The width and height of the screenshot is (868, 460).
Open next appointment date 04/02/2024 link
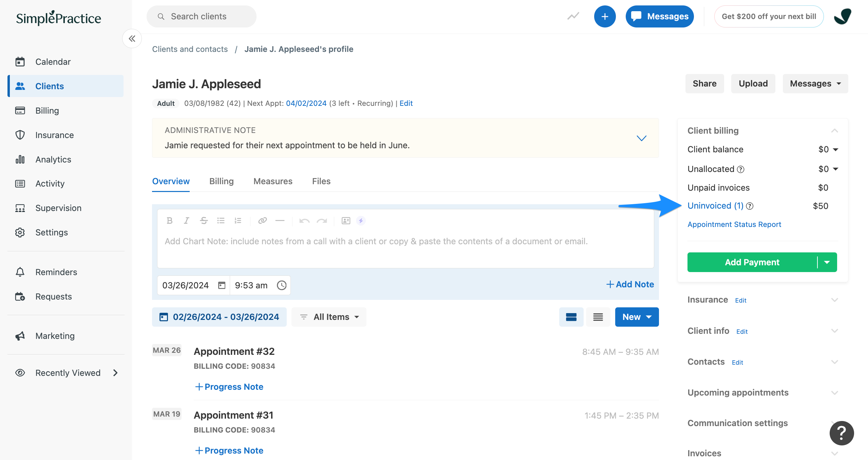click(306, 103)
